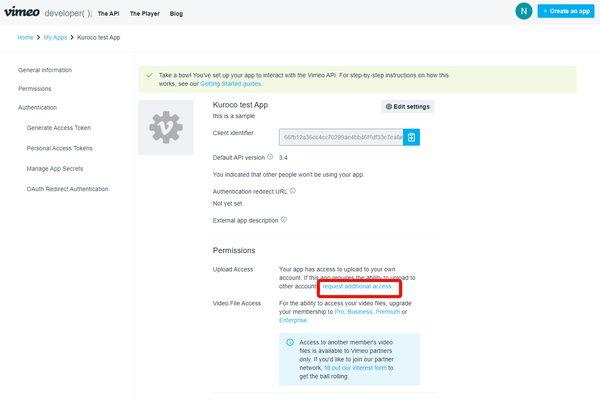The width and height of the screenshot is (600, 403).
Task: Click the developer( ); header label
Action: (x=68, y=13)
